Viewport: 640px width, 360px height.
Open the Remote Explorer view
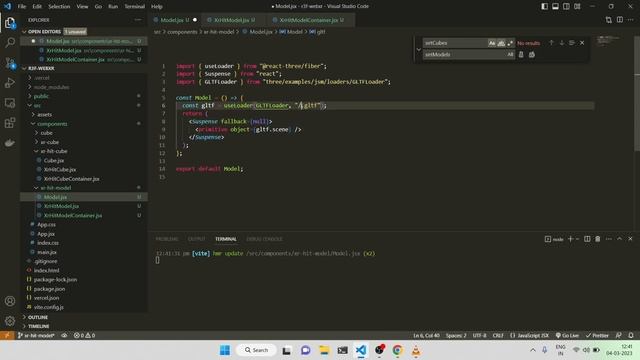[10, 102]
